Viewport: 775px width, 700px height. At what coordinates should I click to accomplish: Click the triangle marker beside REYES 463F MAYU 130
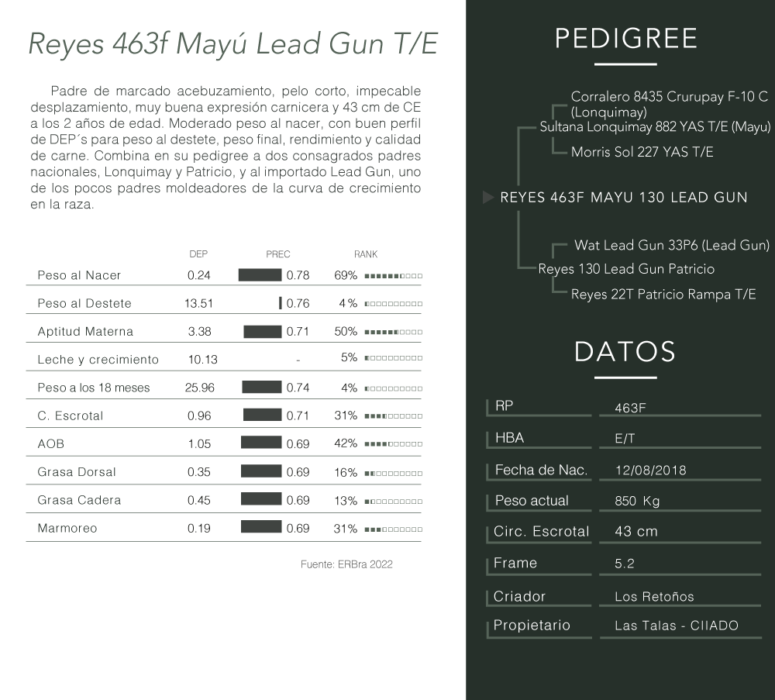pos(487,197)
